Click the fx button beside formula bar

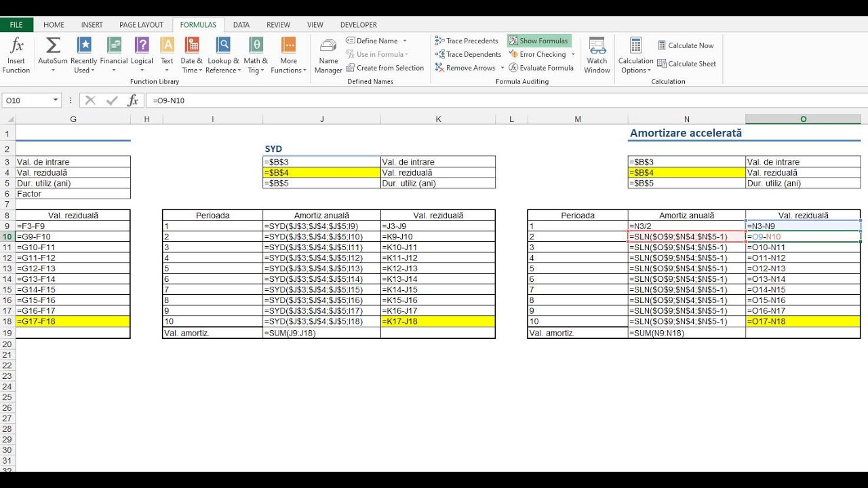click(x=133, y=100)
